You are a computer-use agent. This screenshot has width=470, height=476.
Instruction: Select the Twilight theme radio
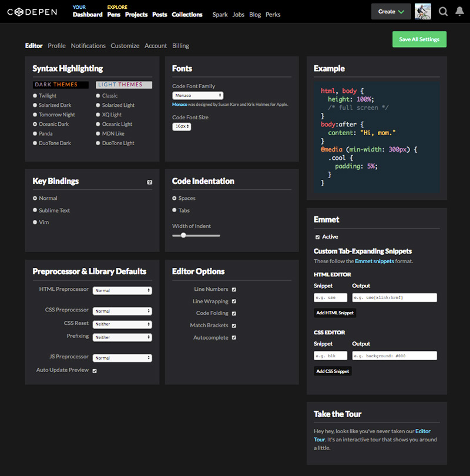(x=35, y=96)
